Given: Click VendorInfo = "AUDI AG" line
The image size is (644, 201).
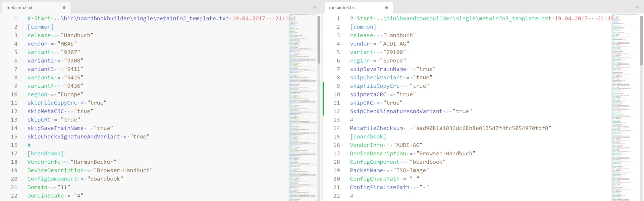Looking at the screenshot, I should 386,145.
